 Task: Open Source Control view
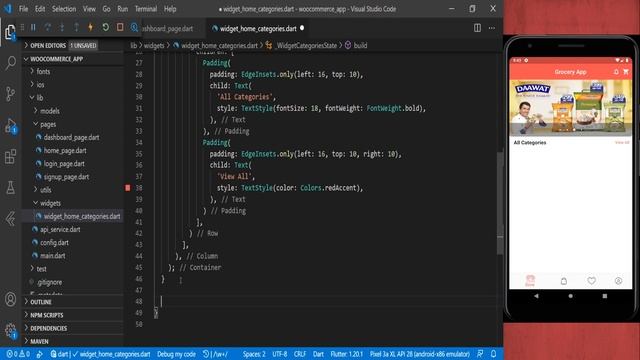point(10,94)
